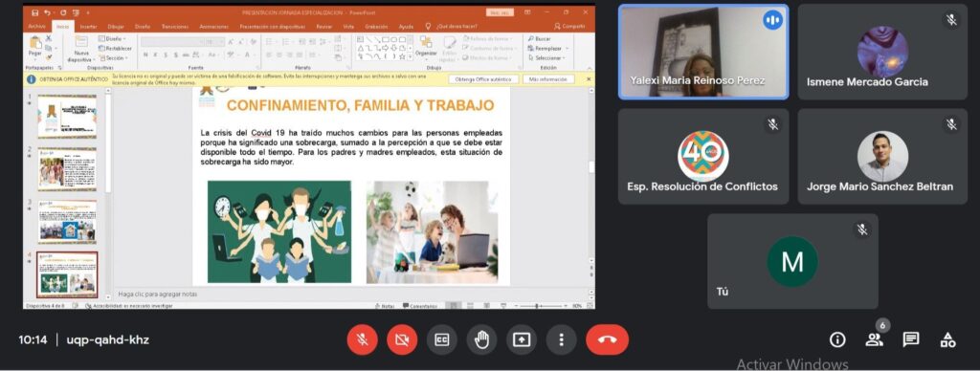Image resolution: width=980 pixels, height=371 pixels.
Task: Show the participants people panel
Action: (x=874, y=339)
